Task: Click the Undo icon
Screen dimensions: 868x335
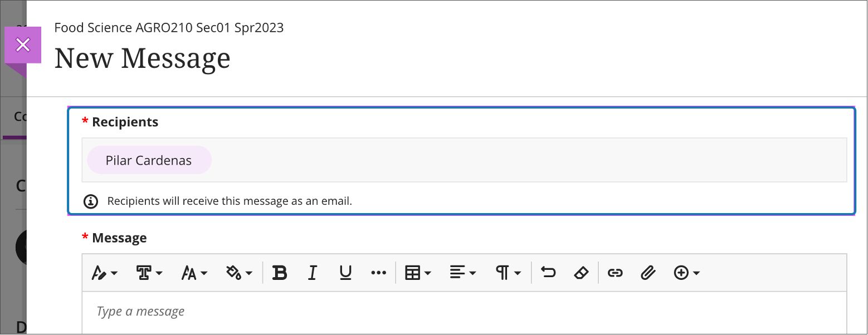Action: click(548, 273)
